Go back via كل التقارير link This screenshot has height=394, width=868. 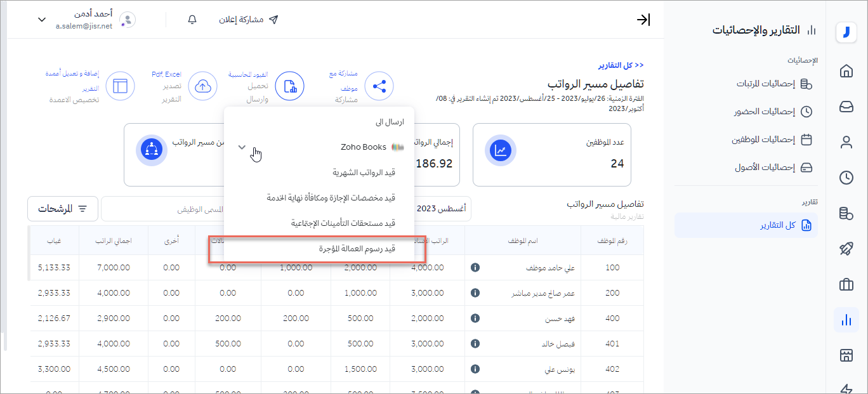click(x=621, y=65)
